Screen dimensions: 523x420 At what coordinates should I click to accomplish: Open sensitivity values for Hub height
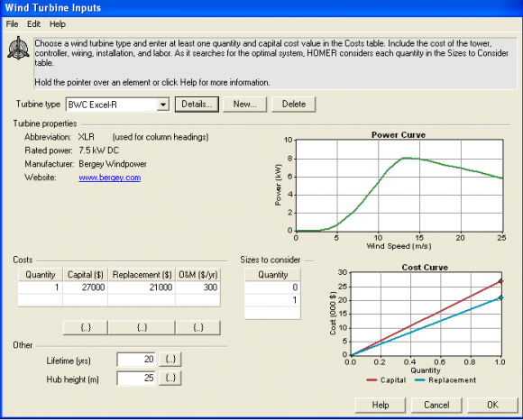[x=170, y=379]
